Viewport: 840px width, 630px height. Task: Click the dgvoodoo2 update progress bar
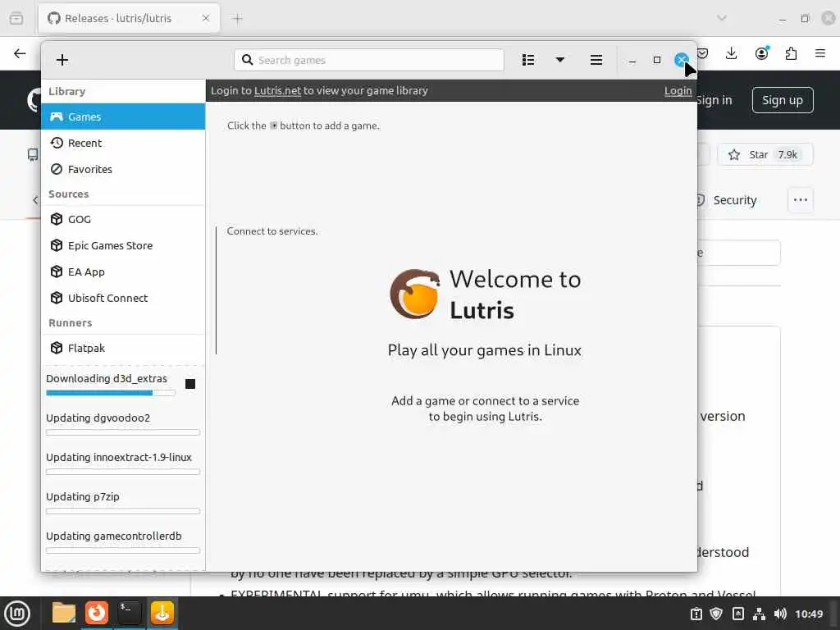pos(123,432)
